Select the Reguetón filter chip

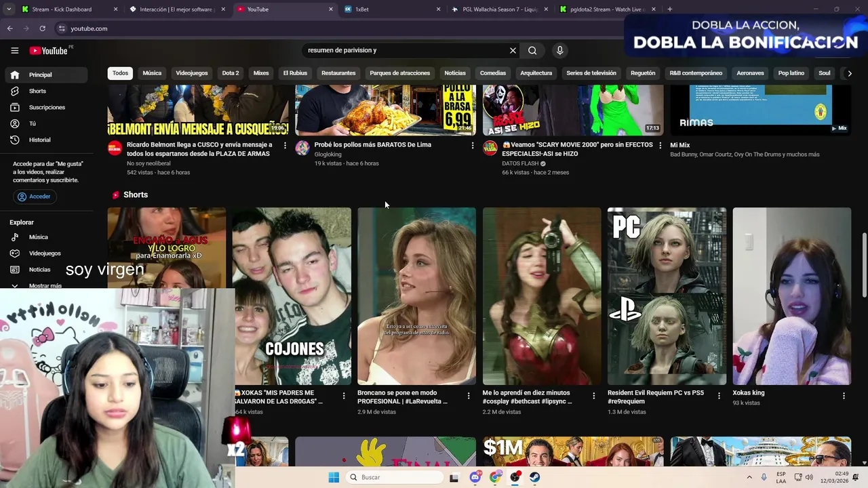(643, 73)
